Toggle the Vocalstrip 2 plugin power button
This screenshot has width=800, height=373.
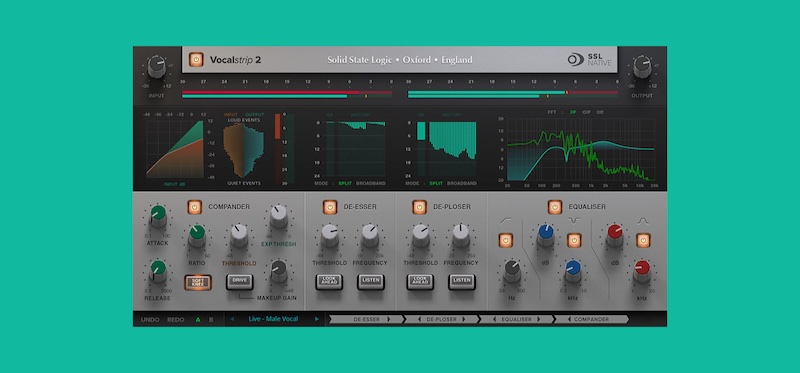tap(196, 60)
